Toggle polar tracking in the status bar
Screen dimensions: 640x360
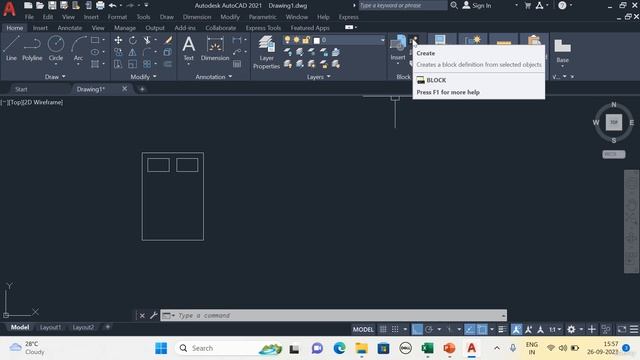point(429,329)
